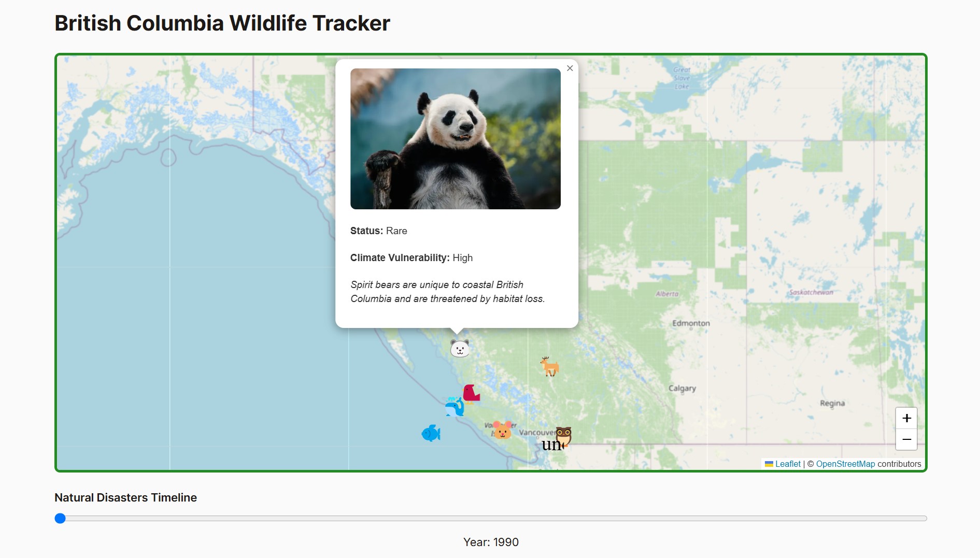Select the deer marker on the map
Screen dimensions: 980x558
549,366
